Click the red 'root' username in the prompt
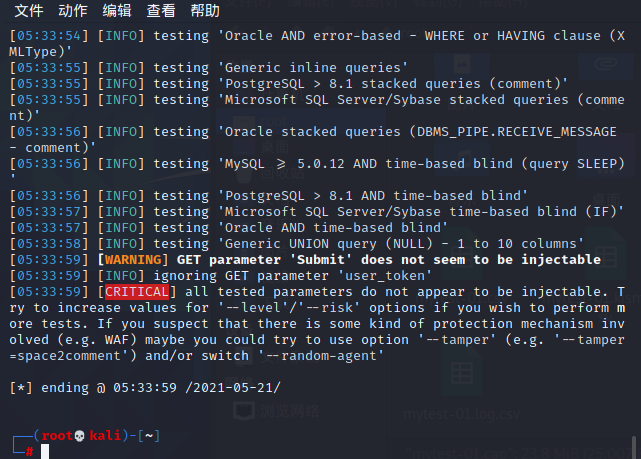The height and width of the screenshot is (459, 641). click(55, 436)
